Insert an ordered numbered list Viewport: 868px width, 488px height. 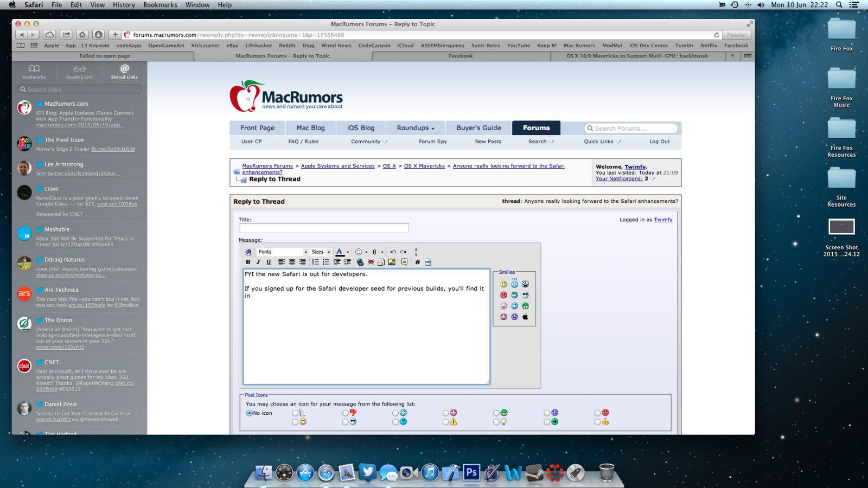[x=315, y=262]
